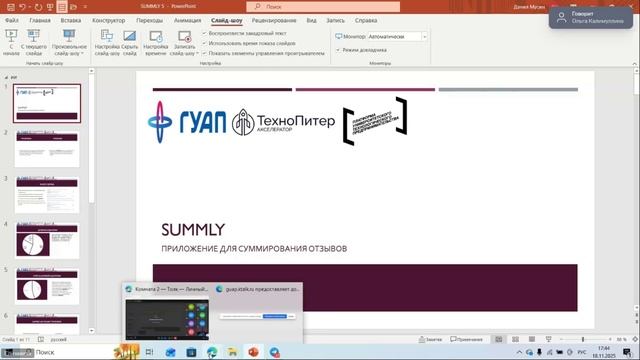Click the zoom percentage value

(621, 339)
